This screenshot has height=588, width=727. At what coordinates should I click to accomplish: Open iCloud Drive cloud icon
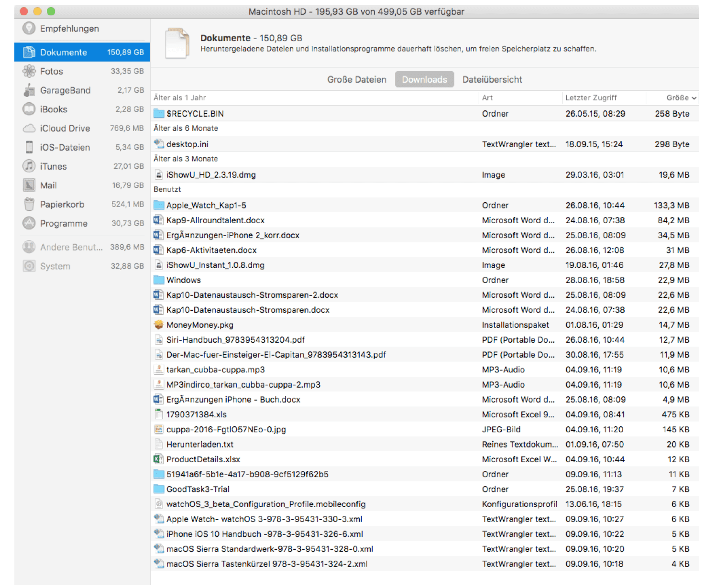pyautogui.click(x=29, y=128)
